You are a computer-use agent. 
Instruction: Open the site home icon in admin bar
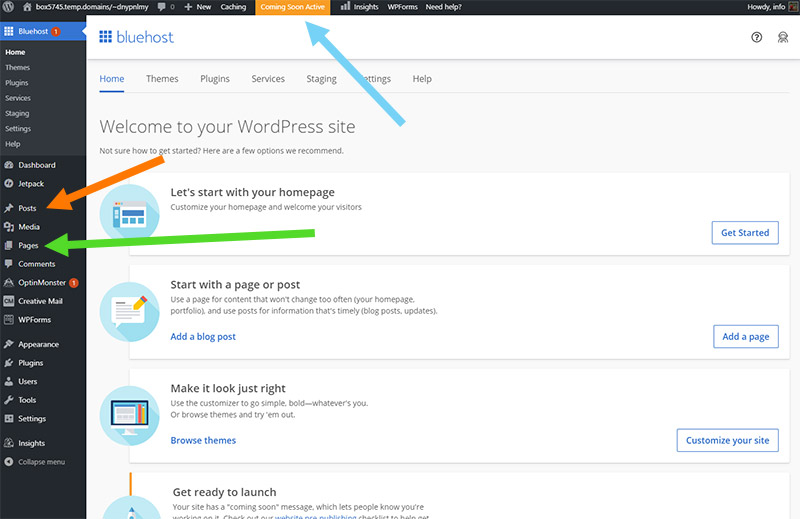click(x=27, y=7)
